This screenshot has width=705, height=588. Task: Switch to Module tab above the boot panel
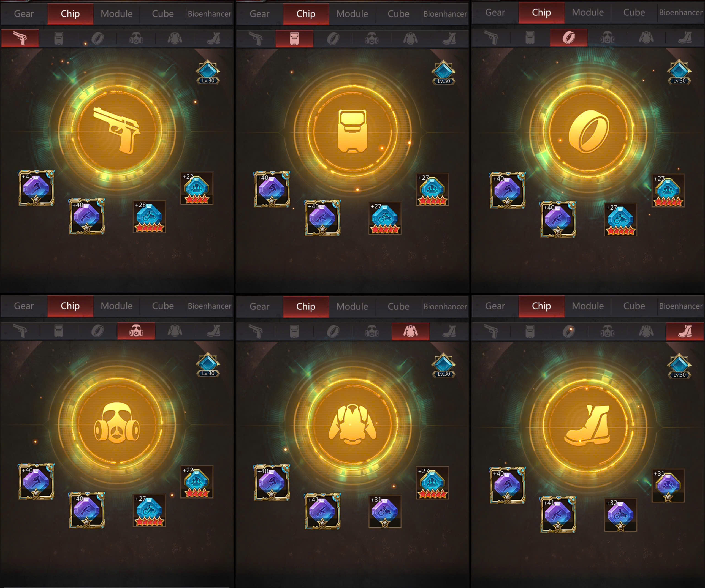pos(588,306)
